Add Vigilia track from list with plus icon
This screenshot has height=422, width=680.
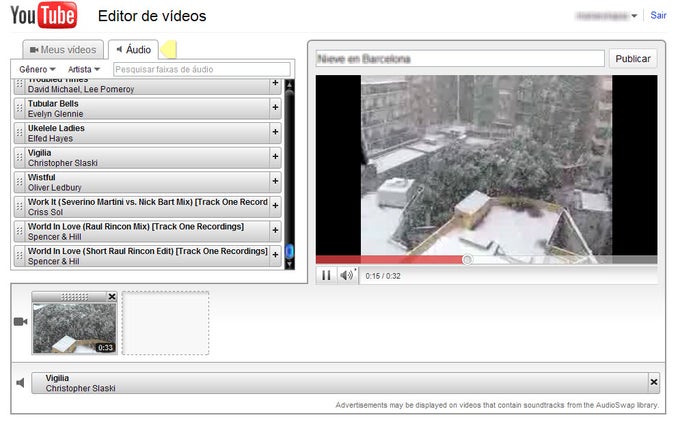click(x=275, y=156)
